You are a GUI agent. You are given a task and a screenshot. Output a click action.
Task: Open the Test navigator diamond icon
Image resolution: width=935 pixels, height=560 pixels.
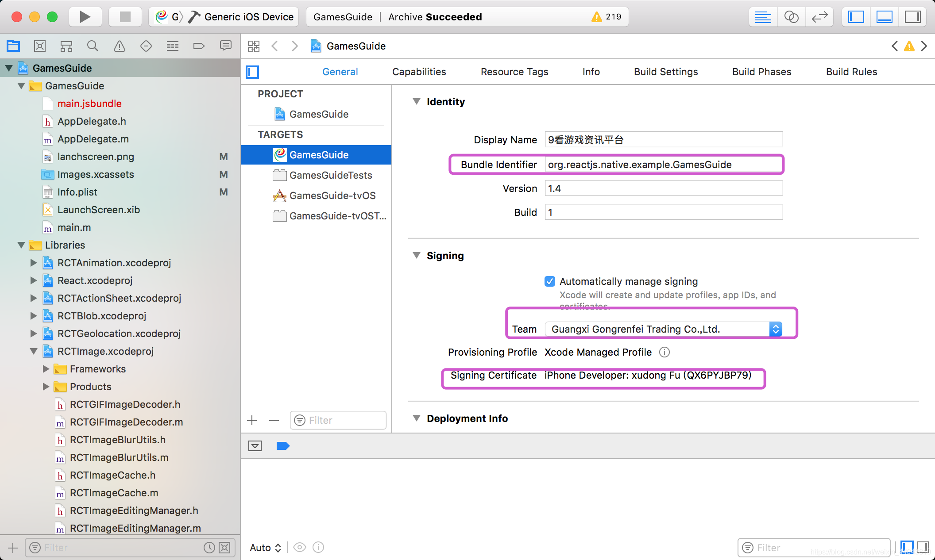click(146, 46)
